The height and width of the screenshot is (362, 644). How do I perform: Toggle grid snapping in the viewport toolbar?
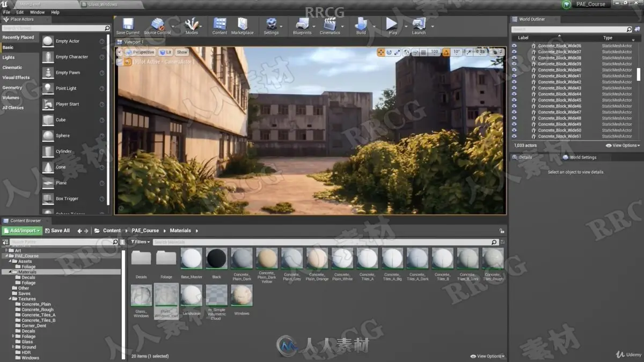pyautogui.click(x=423, y=52)
